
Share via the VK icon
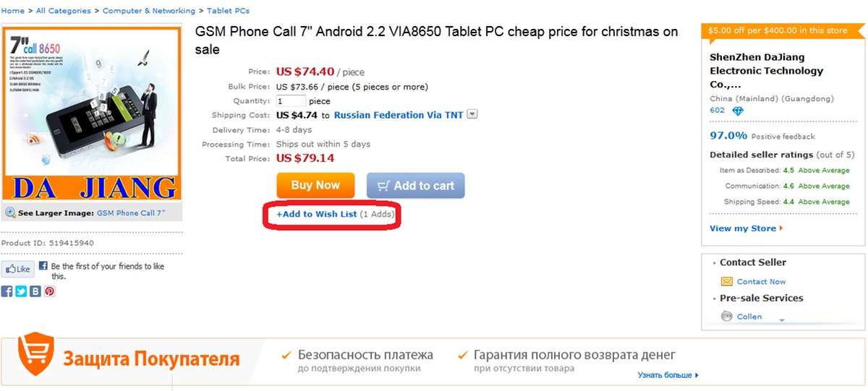pyautogui.click(x=35, y=291)
